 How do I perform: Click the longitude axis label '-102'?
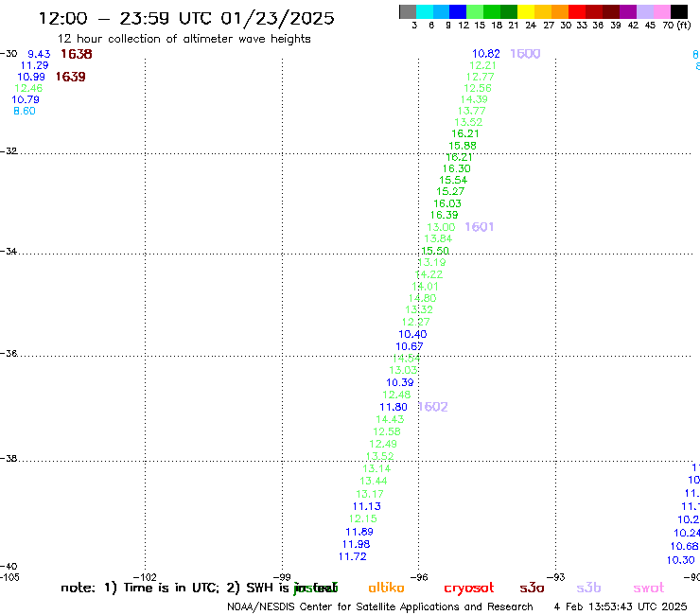[x=145, y=577]
